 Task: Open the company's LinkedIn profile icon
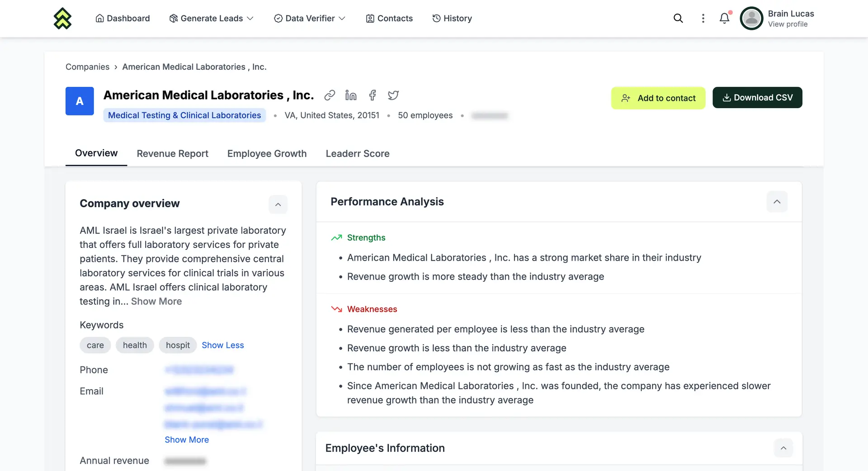pos(351,95)
